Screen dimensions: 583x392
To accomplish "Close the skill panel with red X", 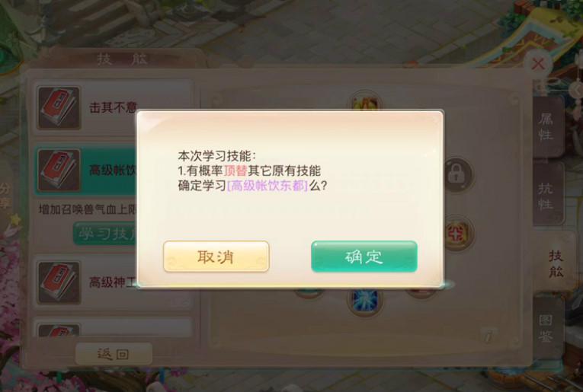I will (539, 64).
